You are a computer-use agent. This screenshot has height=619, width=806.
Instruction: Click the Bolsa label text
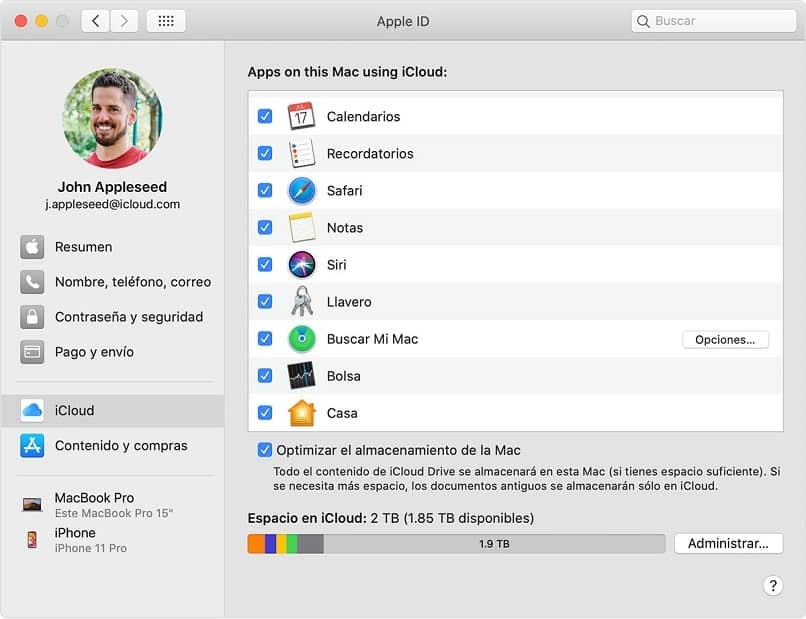(343, 376)
